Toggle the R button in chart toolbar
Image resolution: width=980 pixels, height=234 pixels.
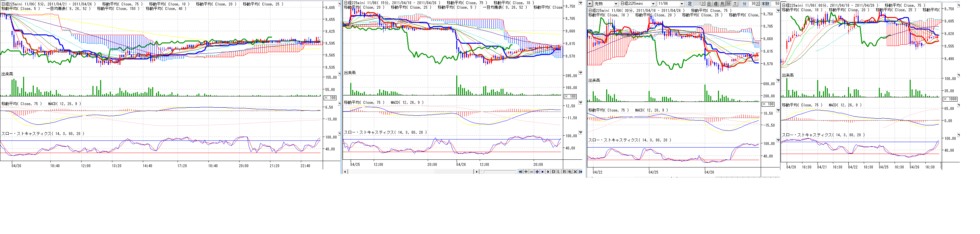(x=564, y=172)
